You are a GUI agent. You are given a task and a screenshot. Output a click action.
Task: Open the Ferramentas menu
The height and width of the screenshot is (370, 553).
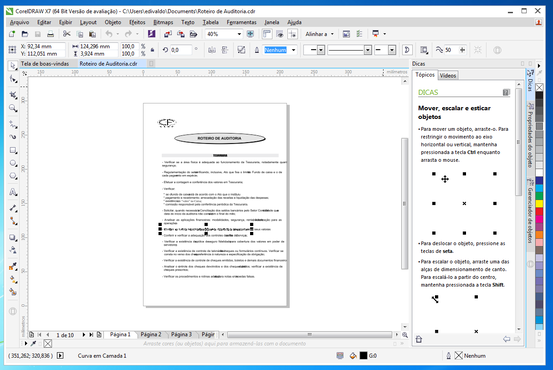(242, 22)
